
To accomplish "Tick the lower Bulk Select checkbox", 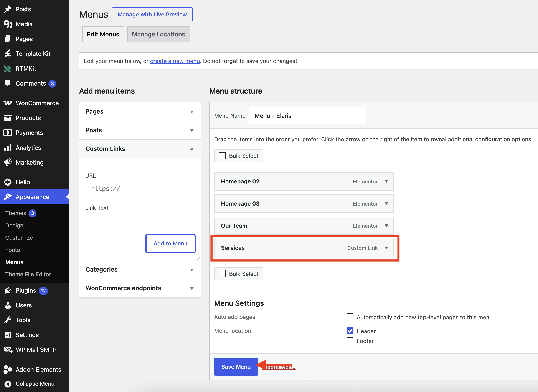I will pyautogui.click(x=222, y=273).
